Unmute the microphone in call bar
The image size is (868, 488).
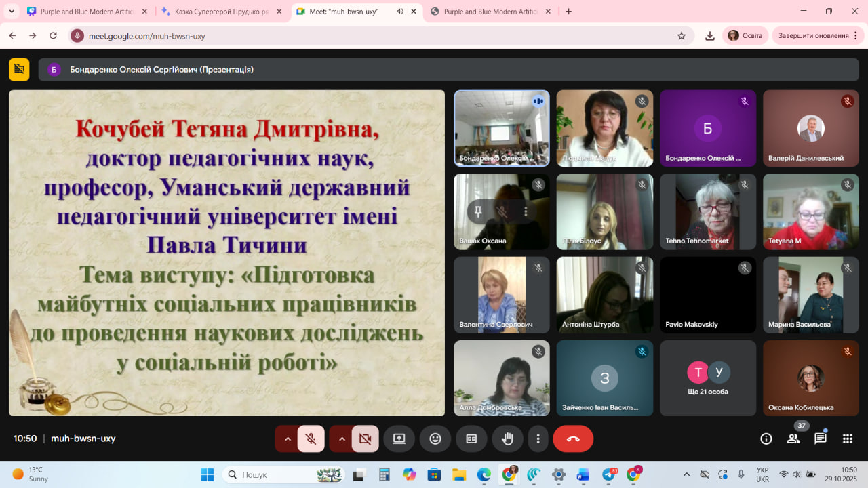pyautogui.click(x=311, y=439)
